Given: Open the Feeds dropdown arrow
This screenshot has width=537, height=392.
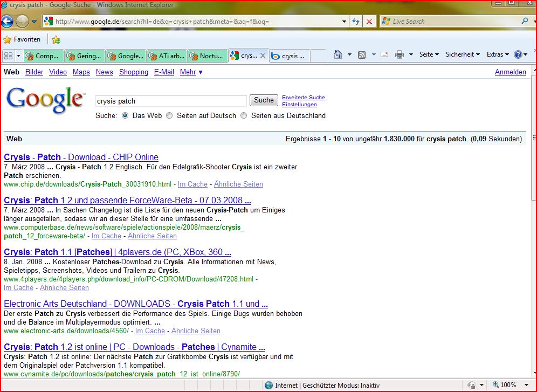Looking at the screenshot, I should tap(374, 54).
